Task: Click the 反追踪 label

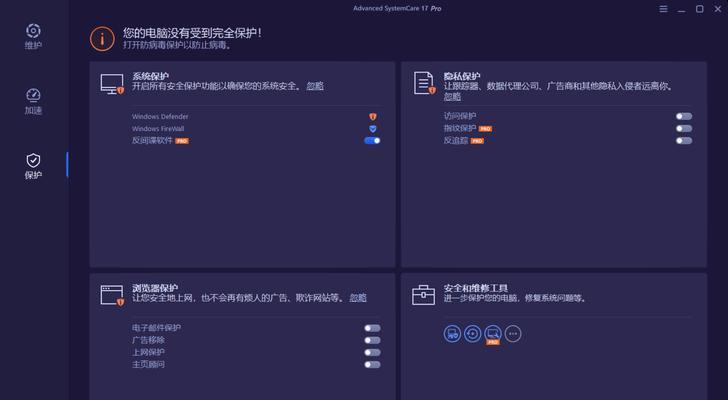Action: pos(456,141)
